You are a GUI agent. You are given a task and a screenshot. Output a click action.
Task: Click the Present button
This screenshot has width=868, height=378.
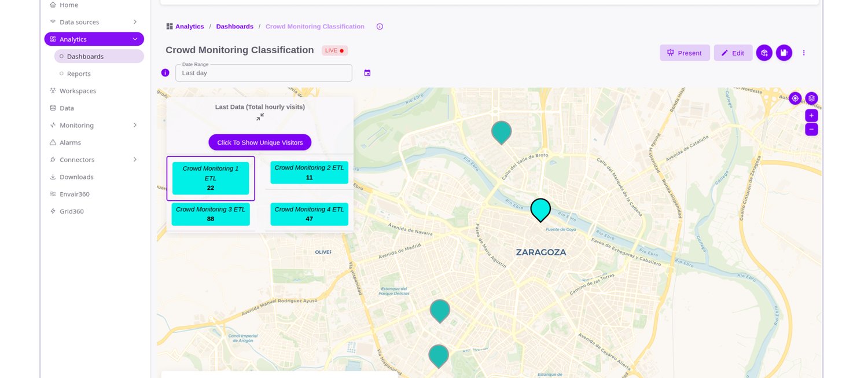coord(685,53)
